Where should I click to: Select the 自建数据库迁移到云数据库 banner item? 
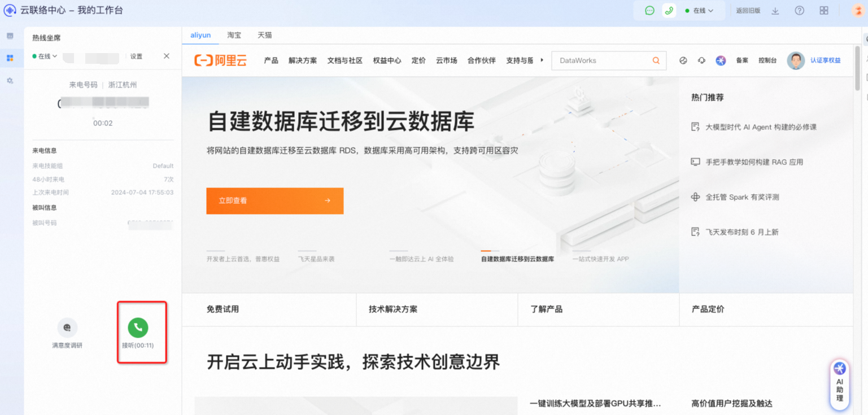[x=517, y=259]
